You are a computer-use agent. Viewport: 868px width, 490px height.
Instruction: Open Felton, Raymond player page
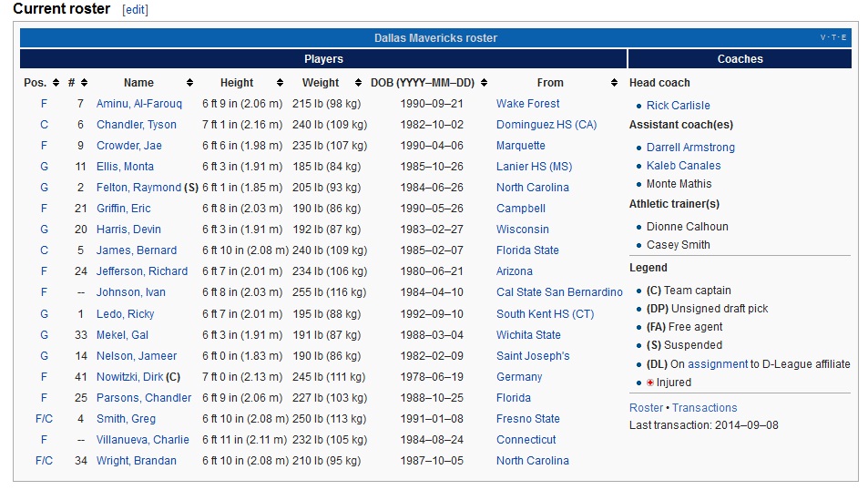click(139, 188)
